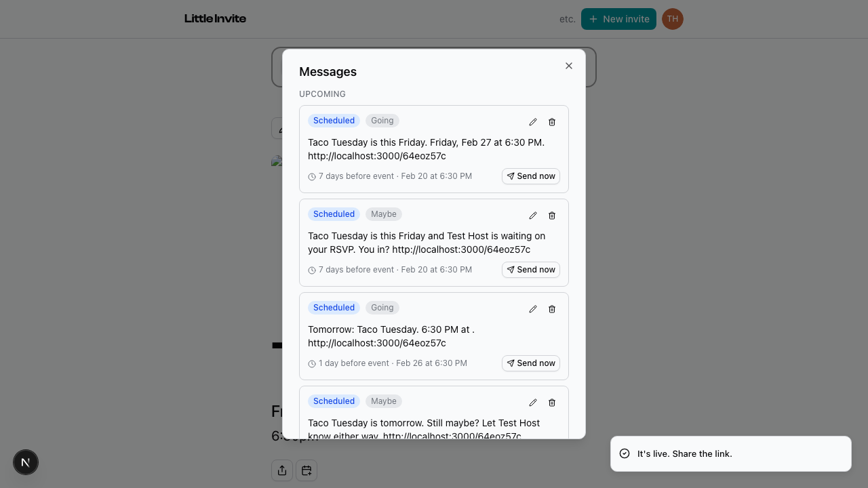This screenshot has width=868, height=488.
Task: Click Maybe badge on the RSVP message
Action: [x=384, y=214]
